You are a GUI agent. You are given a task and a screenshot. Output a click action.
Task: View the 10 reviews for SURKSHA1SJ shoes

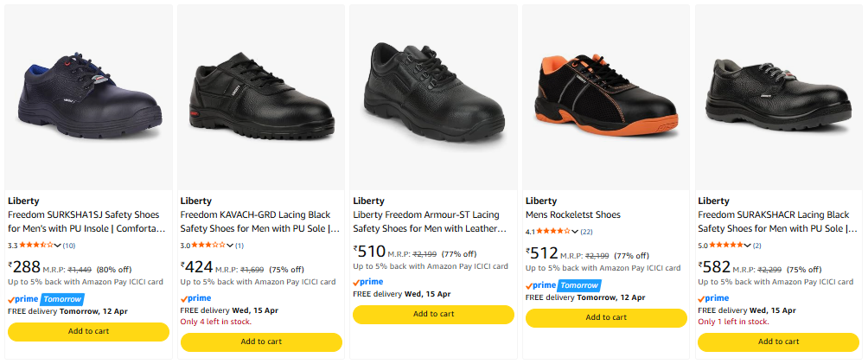[x=69, y=246]
